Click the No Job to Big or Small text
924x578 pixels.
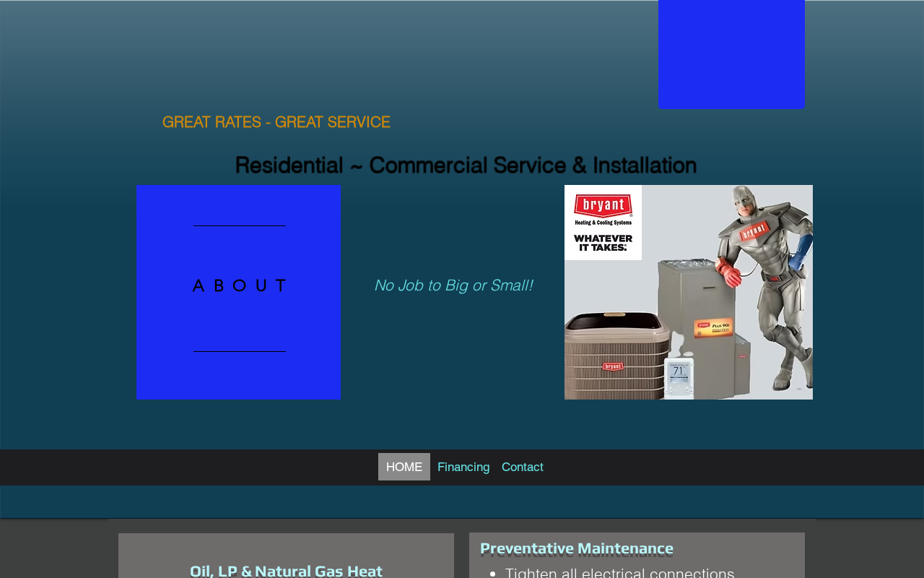pos(453,285)
